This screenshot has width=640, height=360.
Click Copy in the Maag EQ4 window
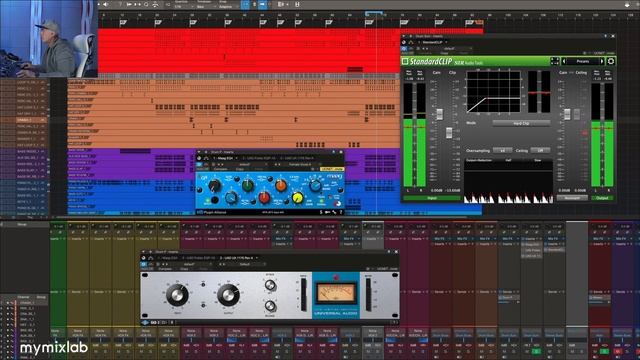click(240, 169)
